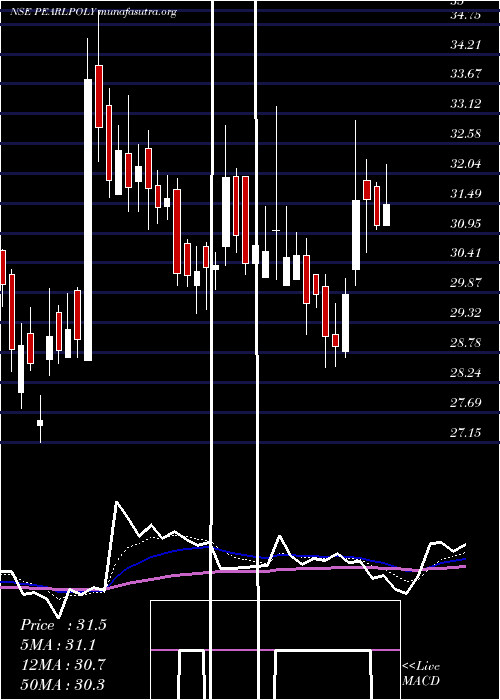Click the 12MA : 30.7 readout
500x700 pixels.
coord(63,664)
